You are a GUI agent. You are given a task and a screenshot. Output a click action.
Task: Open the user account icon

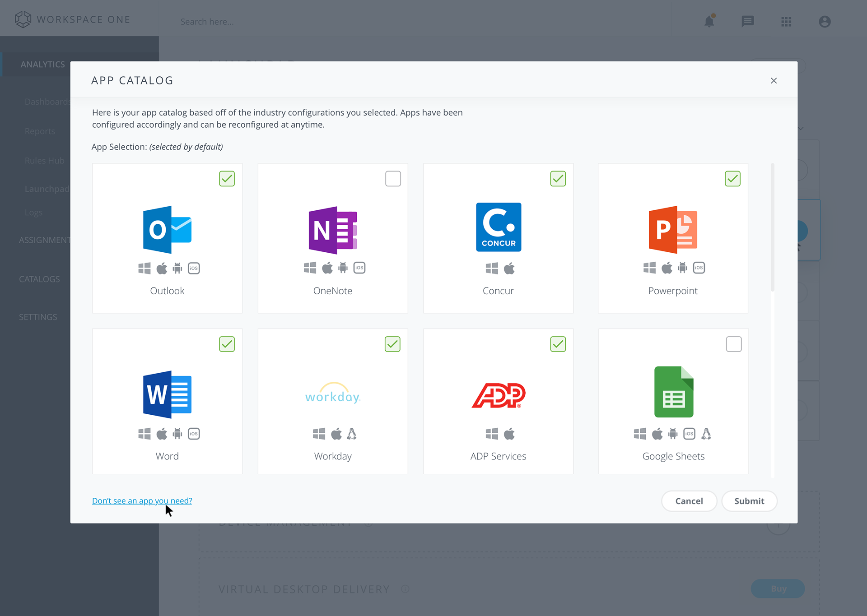(x=825, y=22)
